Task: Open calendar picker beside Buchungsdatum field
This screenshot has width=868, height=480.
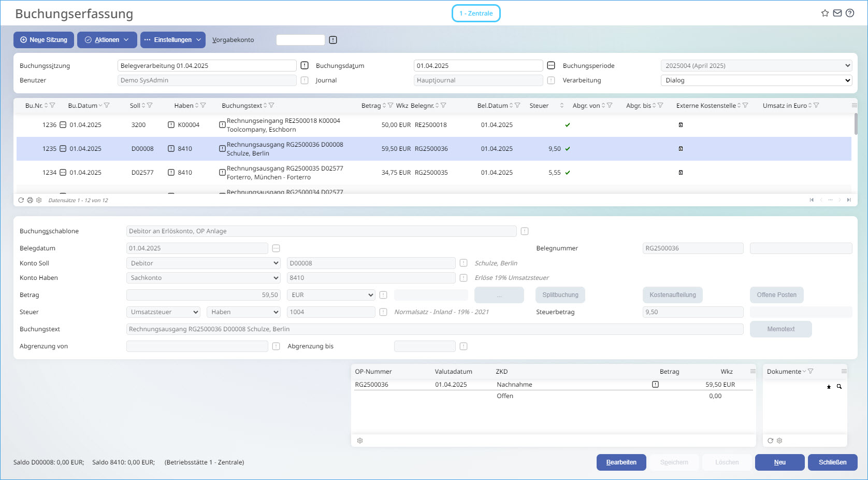Action: 551,65
